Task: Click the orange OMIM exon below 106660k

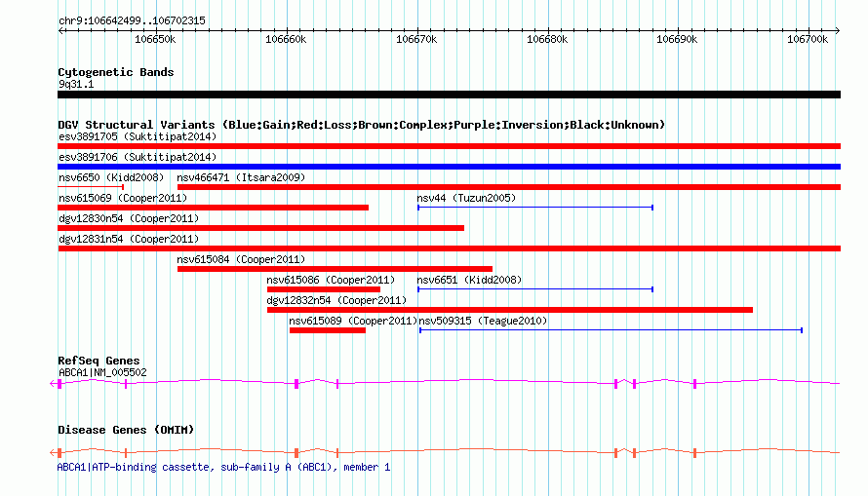Action: point(296,453)
